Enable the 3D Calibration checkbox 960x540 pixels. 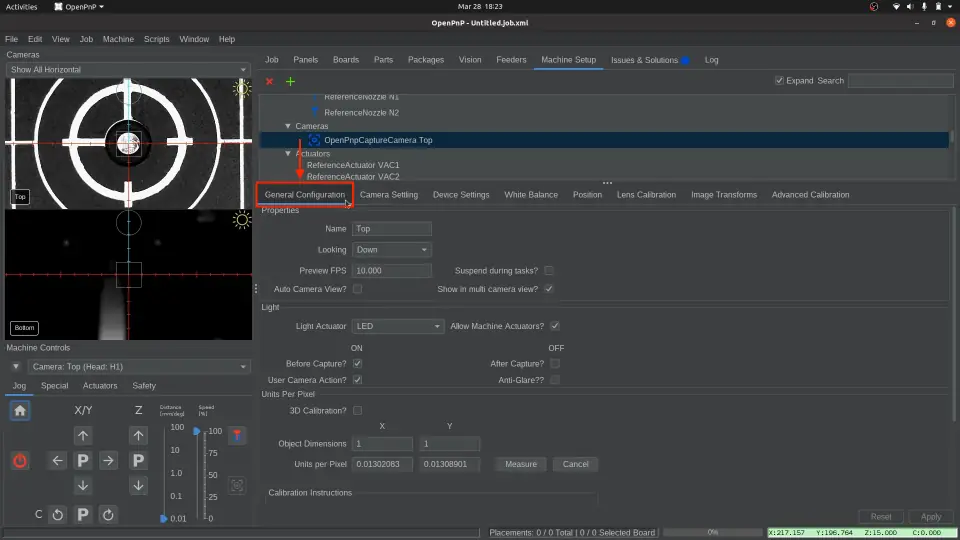tap(357, 410)
